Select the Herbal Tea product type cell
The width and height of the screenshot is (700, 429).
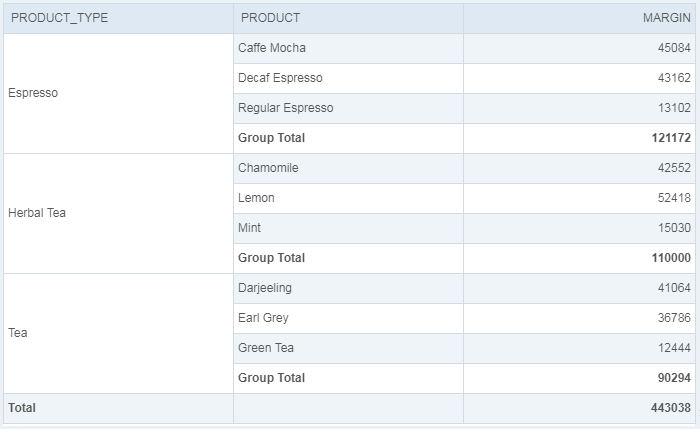click(36, 213)
